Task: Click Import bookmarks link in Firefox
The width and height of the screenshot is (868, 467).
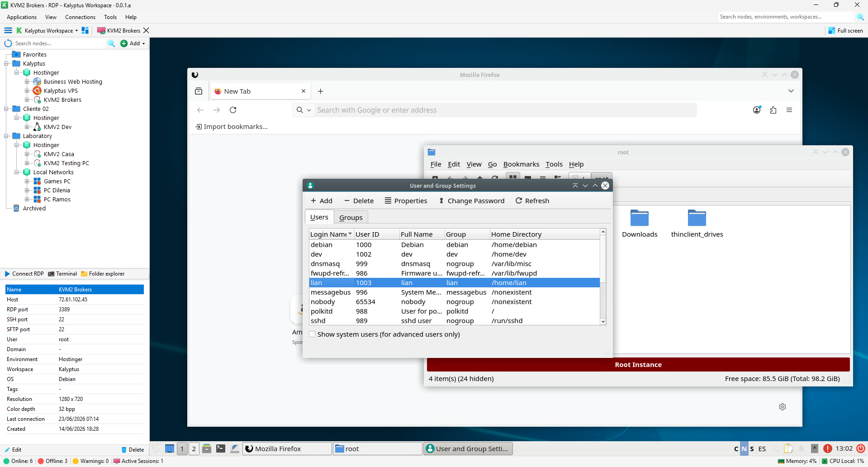Action: [231, 127]
